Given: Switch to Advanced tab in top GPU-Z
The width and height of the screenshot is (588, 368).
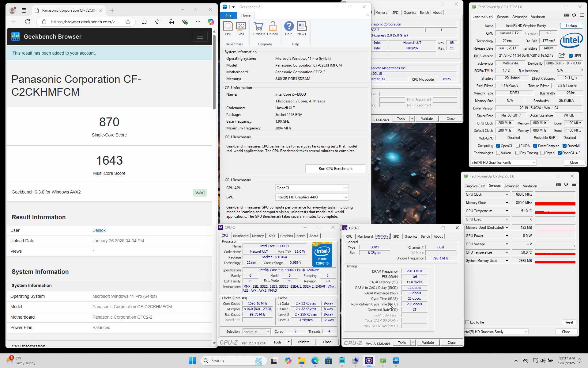Looking at the screenshot, I should tap(520, 17).
